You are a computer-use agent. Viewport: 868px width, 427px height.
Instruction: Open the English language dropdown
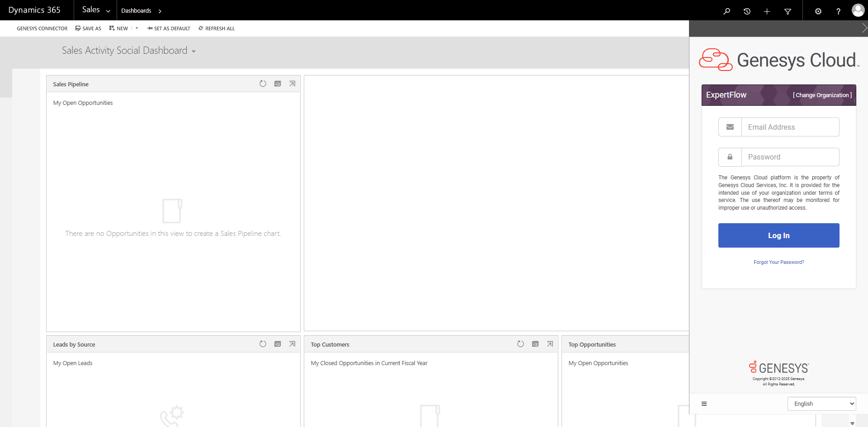pyautogui.click(x=821, y=404)
